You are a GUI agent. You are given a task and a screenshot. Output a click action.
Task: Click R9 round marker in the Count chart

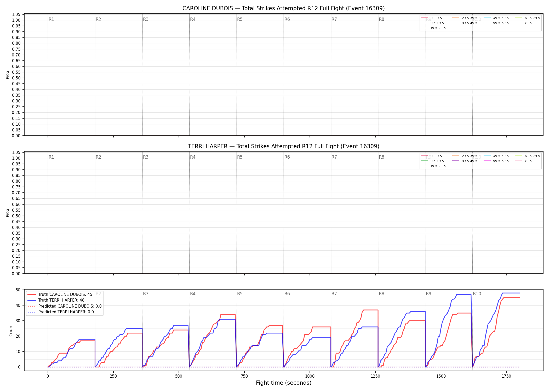(x=428, y=294)
